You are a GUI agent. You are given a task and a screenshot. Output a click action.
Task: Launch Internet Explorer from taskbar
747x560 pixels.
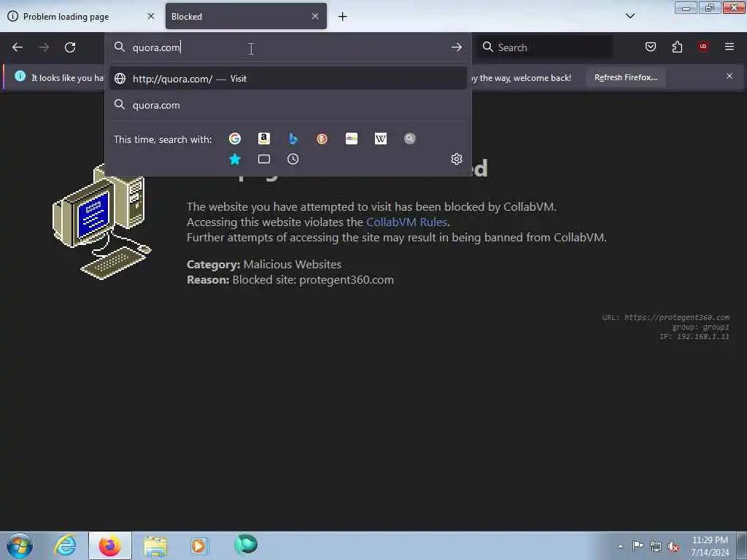pos(65,545)
